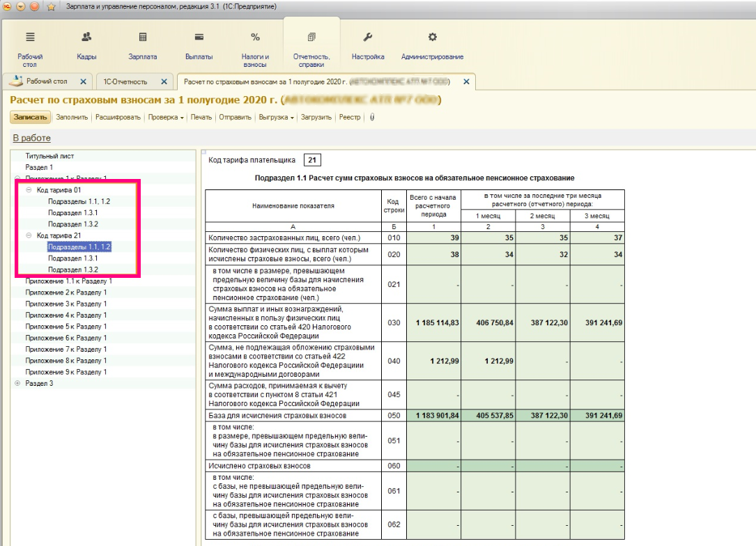The height and width of the screenshot is (546, 756).
Task: Open the Рабочий стол section icon
Action: [30, 38]
